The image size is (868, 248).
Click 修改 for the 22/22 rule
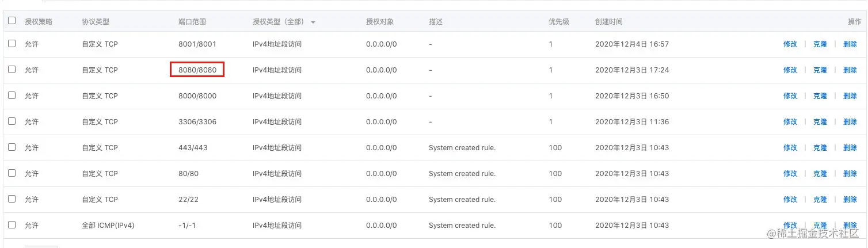790,200
